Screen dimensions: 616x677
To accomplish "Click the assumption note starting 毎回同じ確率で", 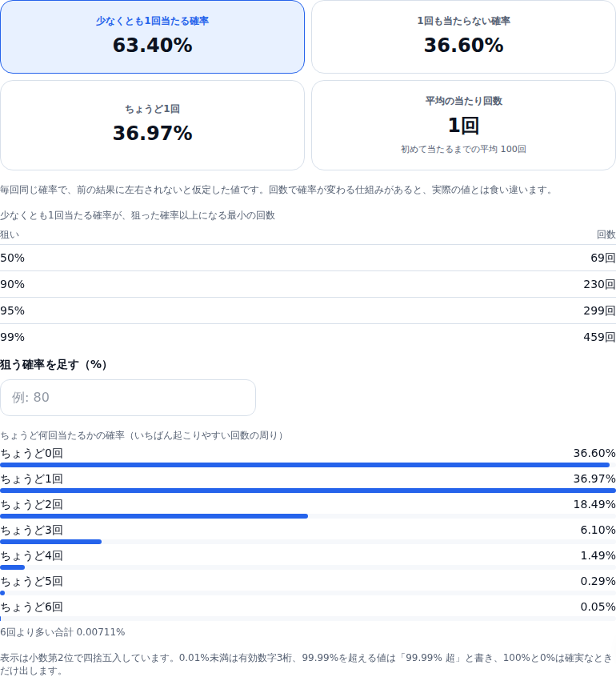I will pyautogui.click(x=277, y=190).
